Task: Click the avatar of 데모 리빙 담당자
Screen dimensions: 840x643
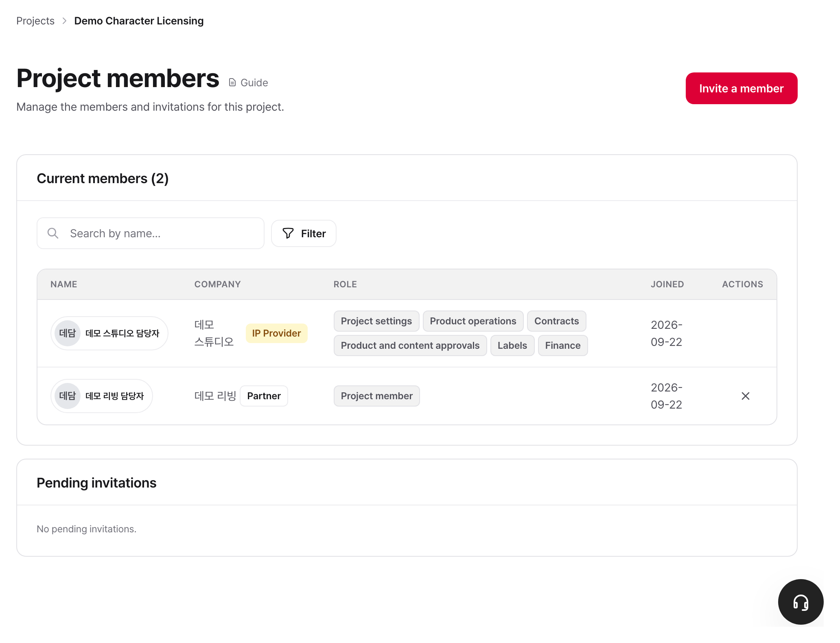Action: 68,396
